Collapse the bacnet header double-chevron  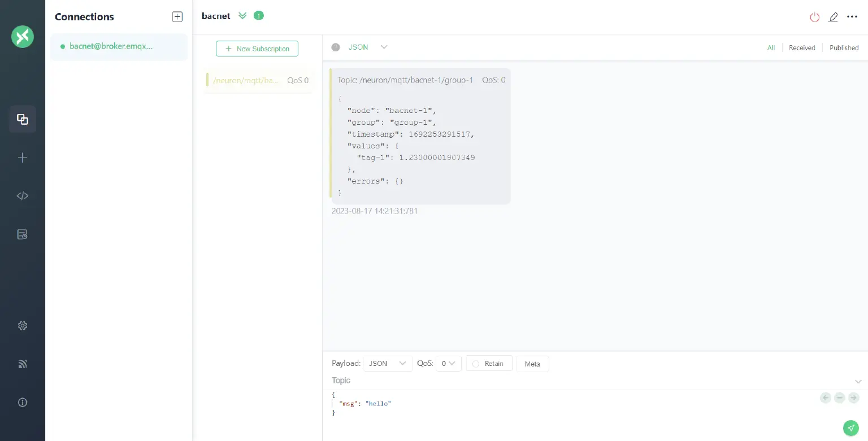pos(242,16)
